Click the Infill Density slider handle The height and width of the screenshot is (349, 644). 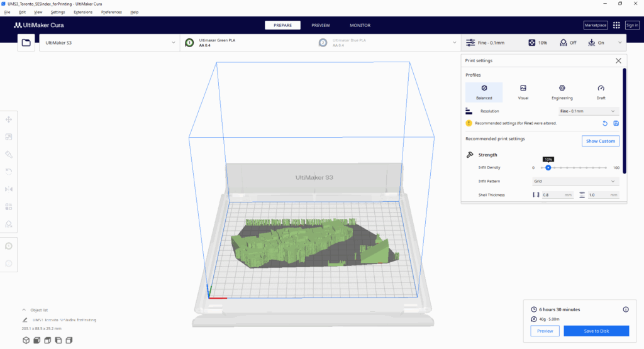click(x=548, y=168)
